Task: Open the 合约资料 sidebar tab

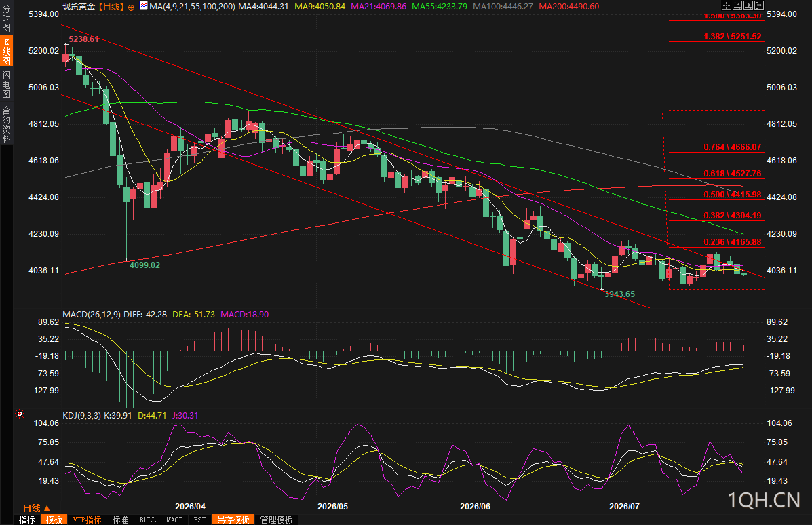Action: pyautogui.click(x=6, y=124)
